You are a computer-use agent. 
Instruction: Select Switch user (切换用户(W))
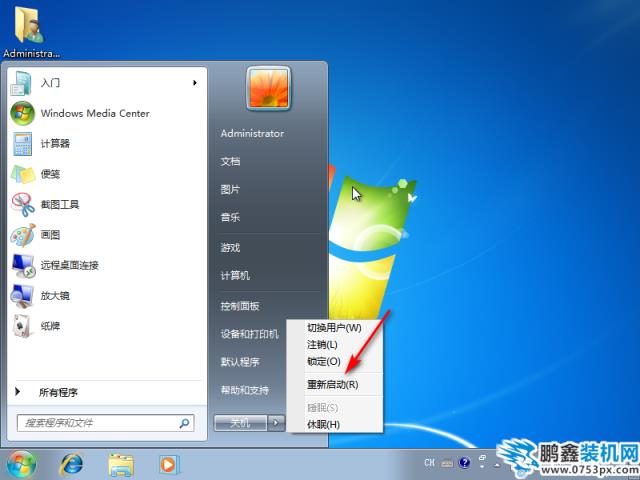(x=335, y=328)
